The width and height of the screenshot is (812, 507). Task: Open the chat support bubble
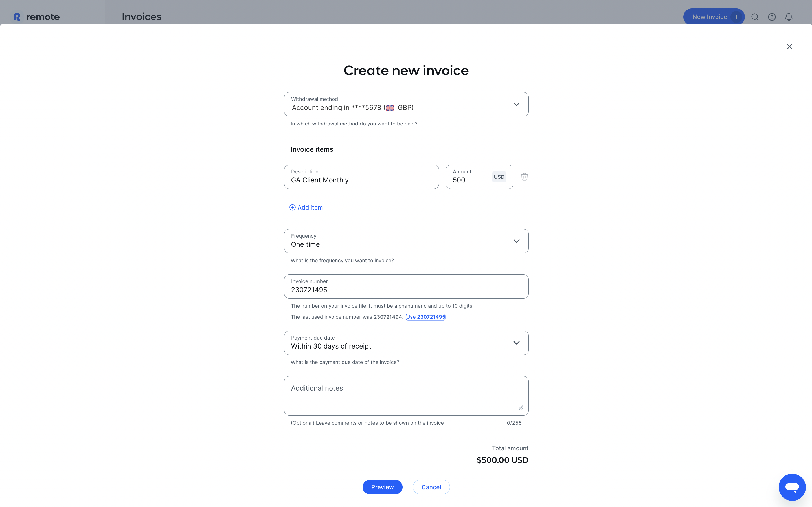(792, 487)
